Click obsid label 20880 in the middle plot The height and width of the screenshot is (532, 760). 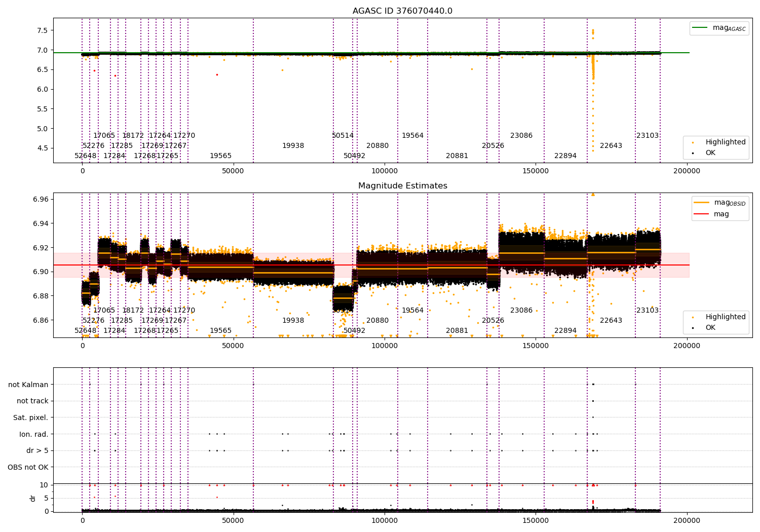coord(377,321)
